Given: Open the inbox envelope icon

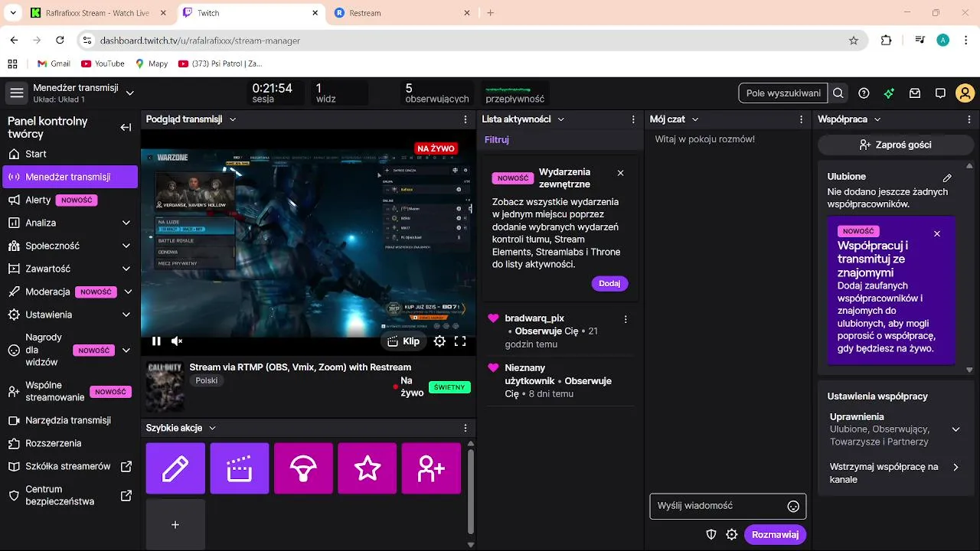Looking at the screenshot, I should (914, 93).
